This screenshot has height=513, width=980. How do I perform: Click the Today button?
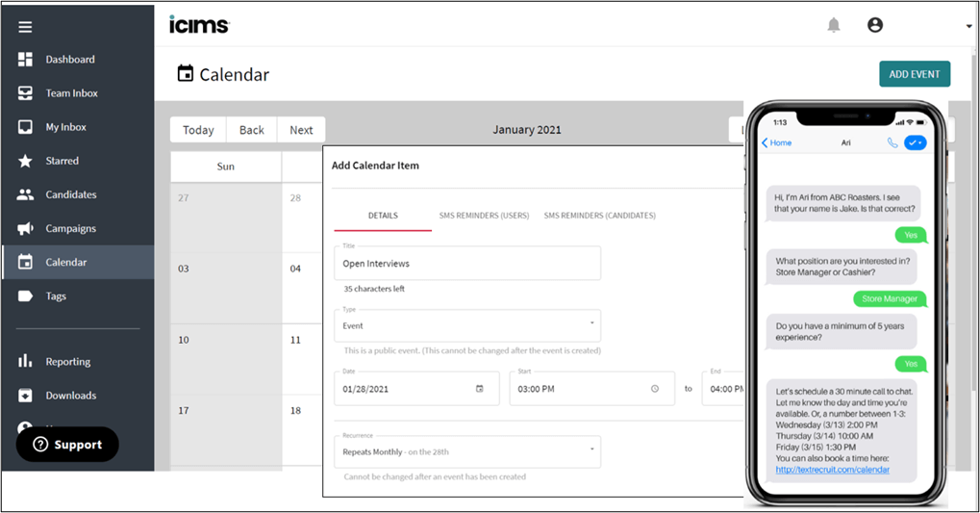tap(198, 130)
